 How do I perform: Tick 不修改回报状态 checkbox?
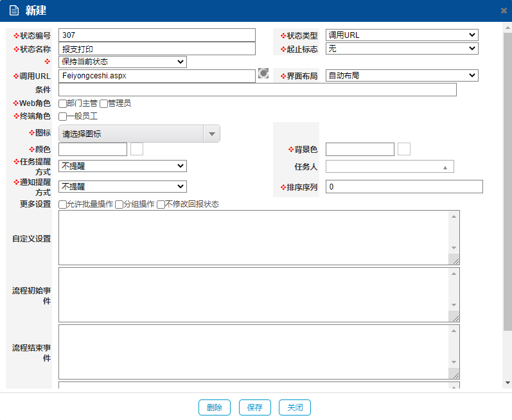[161, 205]
